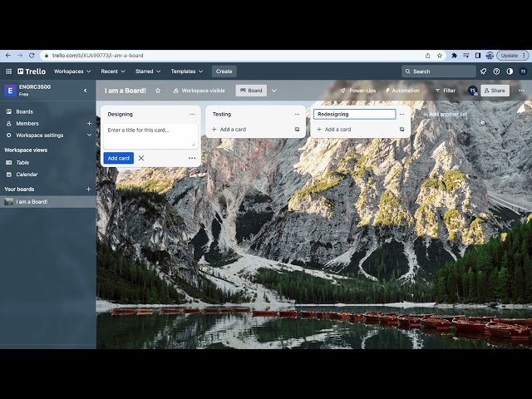Image resolution: width=532 pixels, height=399 pixels.
Task: Click the browser address bar URL
Action: pyautogui.click(x=98, y=56)
